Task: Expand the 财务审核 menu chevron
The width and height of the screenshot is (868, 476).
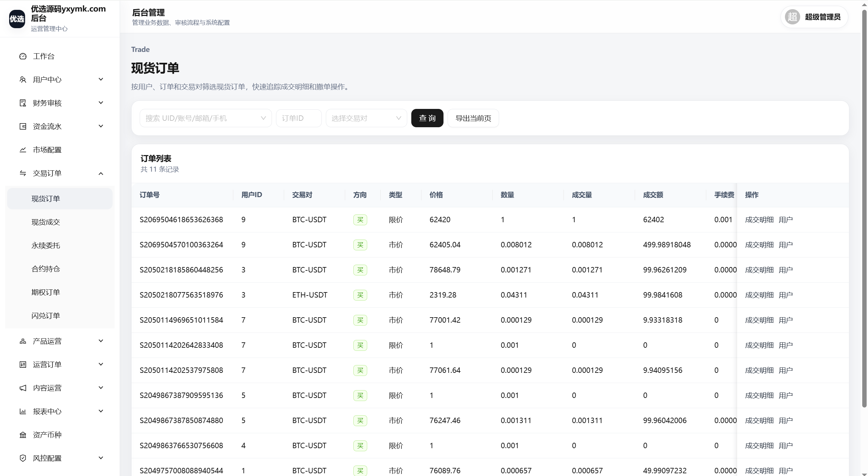Action: click(101, 103)
